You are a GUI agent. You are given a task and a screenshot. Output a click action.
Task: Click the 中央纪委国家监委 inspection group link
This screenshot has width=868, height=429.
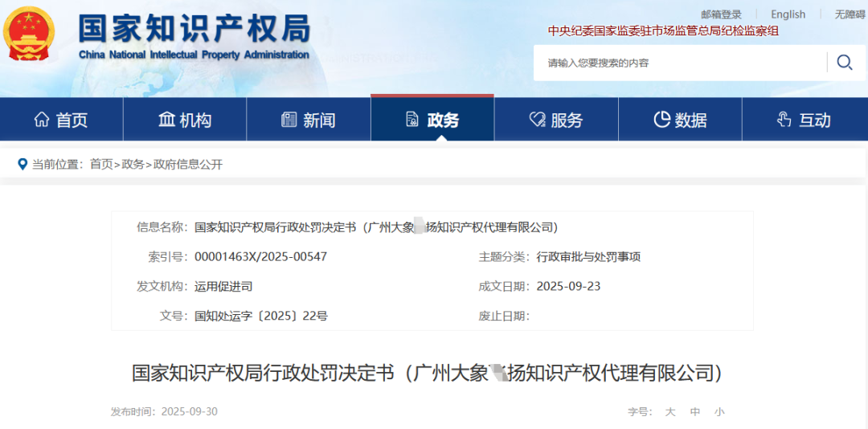tap(663, 31)
